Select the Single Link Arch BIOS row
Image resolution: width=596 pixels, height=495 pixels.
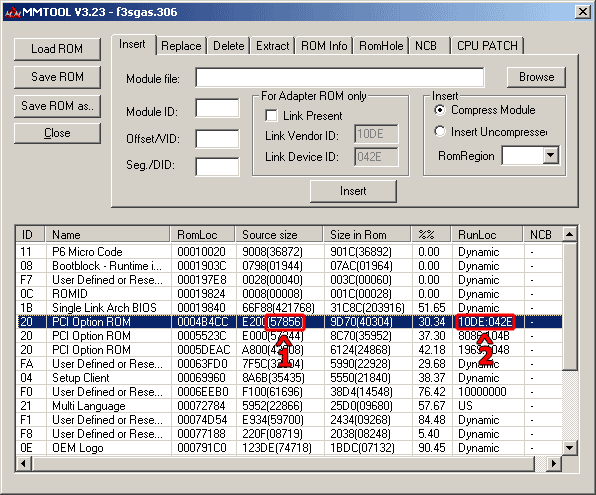[x=290, y=308]
